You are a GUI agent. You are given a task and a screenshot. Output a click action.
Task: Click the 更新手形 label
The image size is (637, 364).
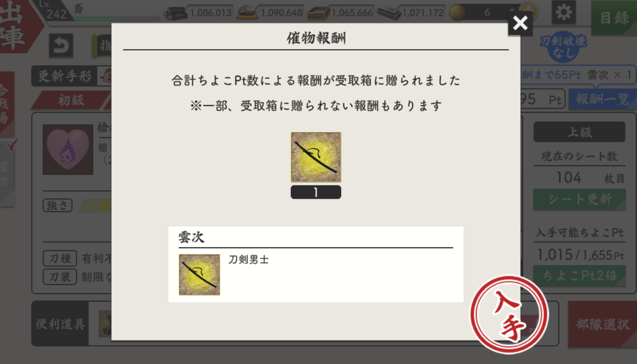pyautogui.click(x=65, y=76)
